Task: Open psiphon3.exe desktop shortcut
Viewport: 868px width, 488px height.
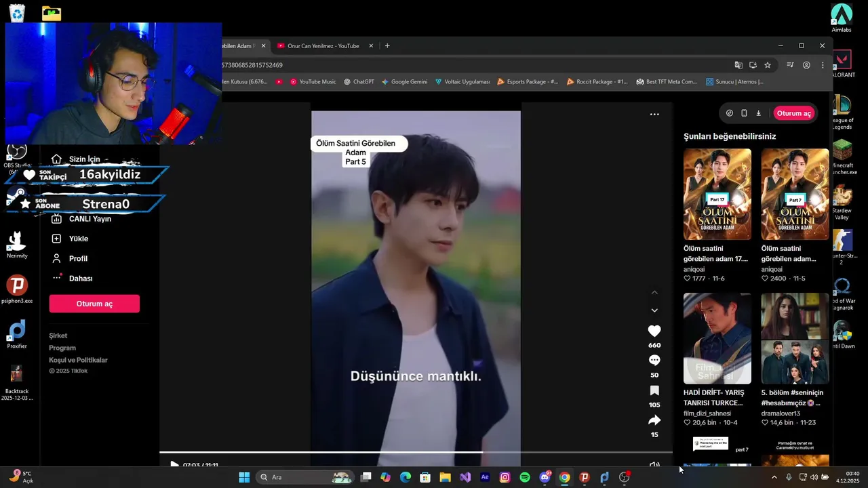Action: click(x=17, y=289)
